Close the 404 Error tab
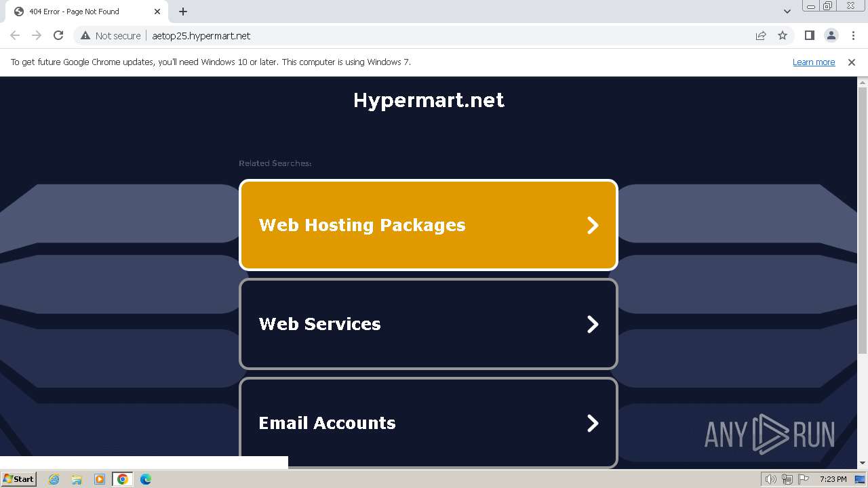 click(157, 12)
